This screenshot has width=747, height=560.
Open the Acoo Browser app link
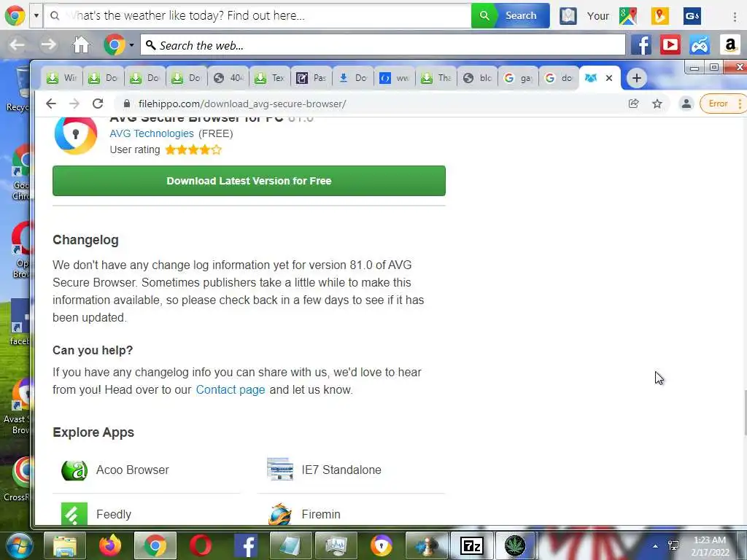(133, 470)
